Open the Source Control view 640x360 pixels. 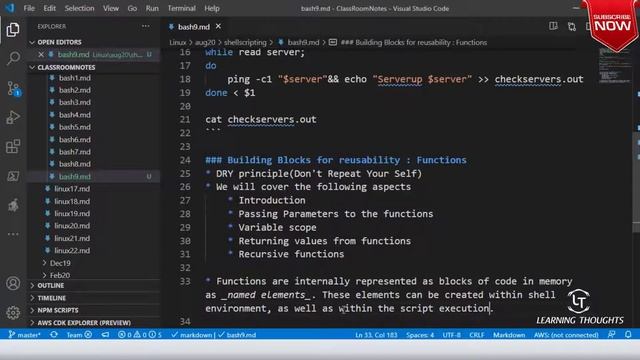tap(13, 88)
